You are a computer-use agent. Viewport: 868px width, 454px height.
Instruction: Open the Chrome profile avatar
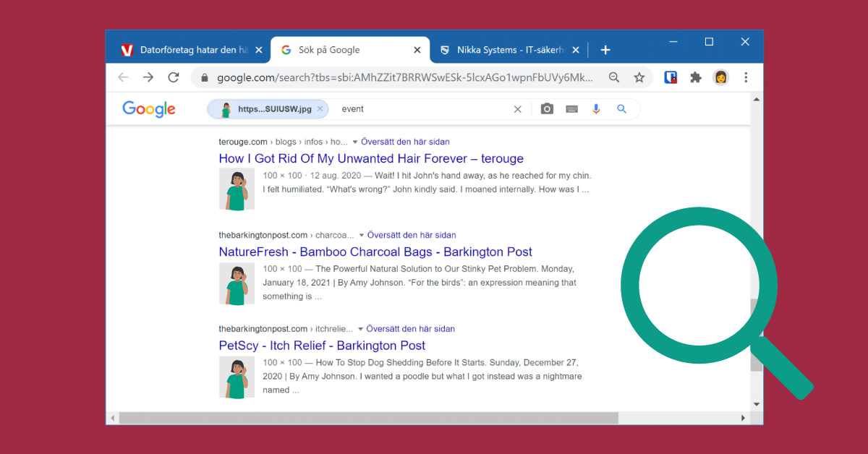coord(720,77)
